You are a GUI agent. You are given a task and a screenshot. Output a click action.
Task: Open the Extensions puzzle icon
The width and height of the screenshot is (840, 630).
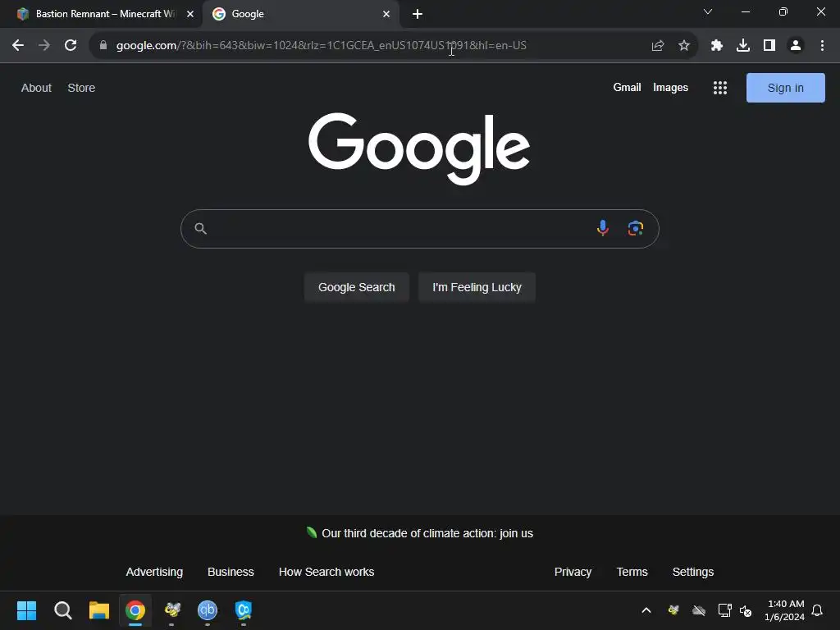tap(717, 46)
